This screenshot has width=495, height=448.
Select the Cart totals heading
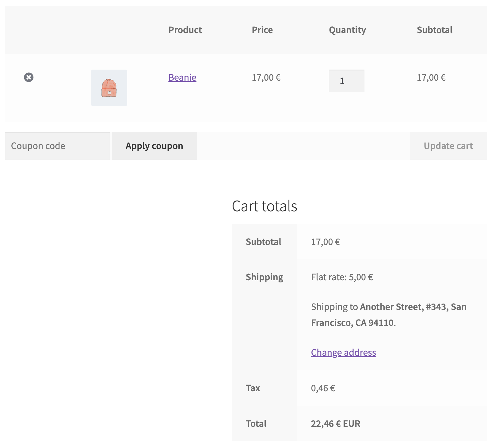tap(265, 206)
